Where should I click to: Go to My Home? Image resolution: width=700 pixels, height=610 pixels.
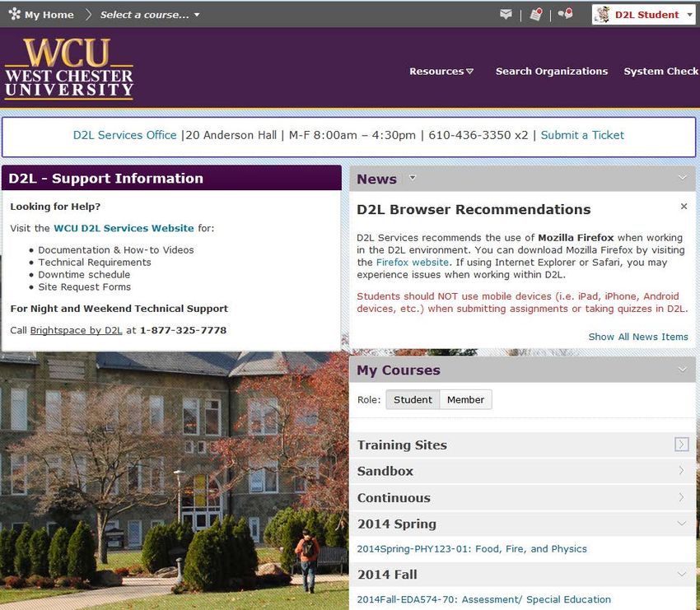[x=49, y=15]
